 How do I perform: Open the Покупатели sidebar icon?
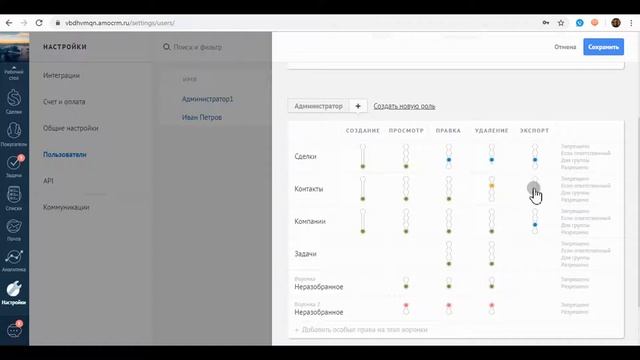point(14,134)
